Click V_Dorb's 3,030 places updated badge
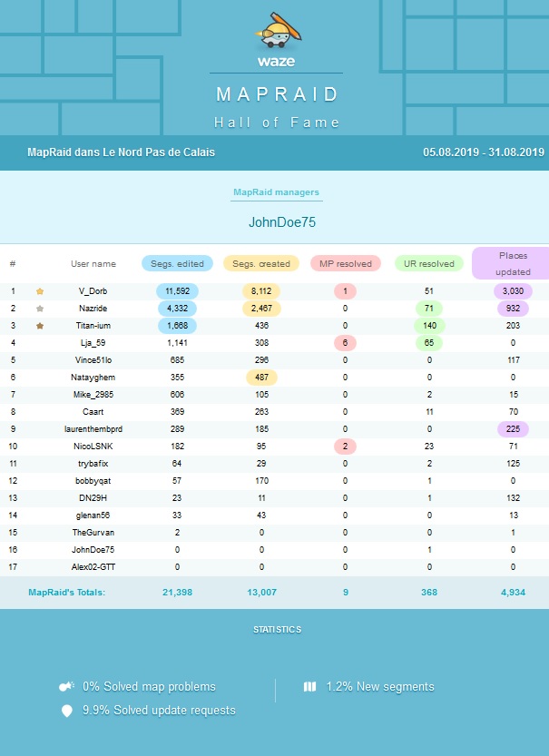Viewport: 549px width, 756px height. [x=513, y=291]
